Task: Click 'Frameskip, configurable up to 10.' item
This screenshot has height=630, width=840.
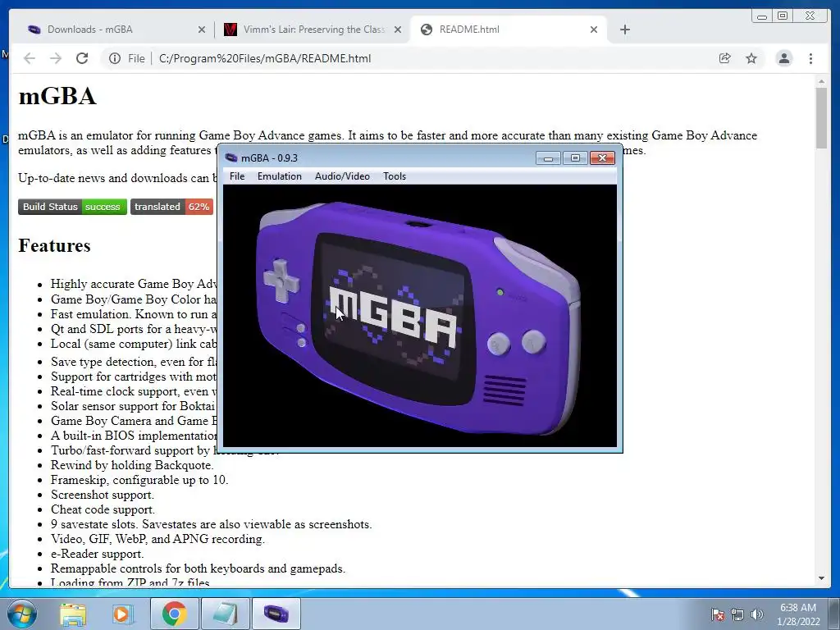Action: click(139, 480)
